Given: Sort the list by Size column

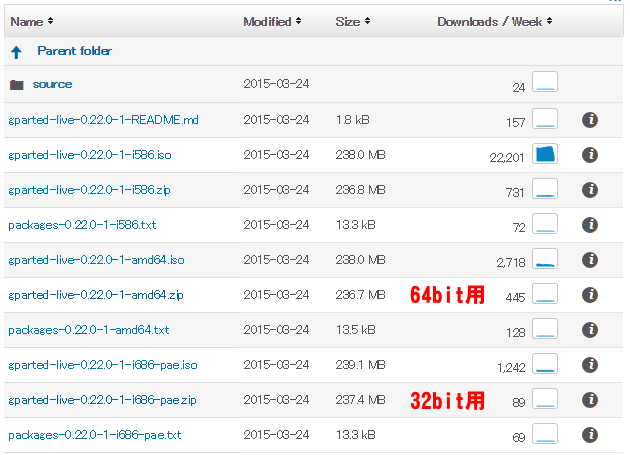Looking at the screenshot, I should pyautogui.click(x=352, y=22).
